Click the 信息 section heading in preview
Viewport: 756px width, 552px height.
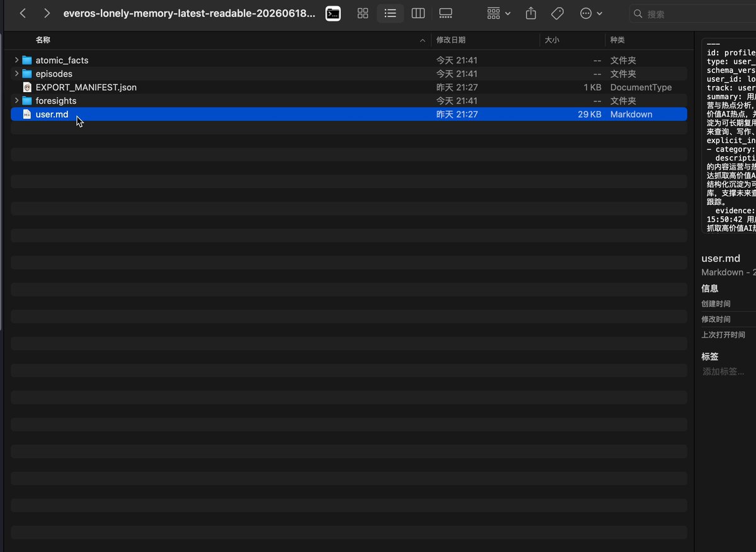pos(709,288)
